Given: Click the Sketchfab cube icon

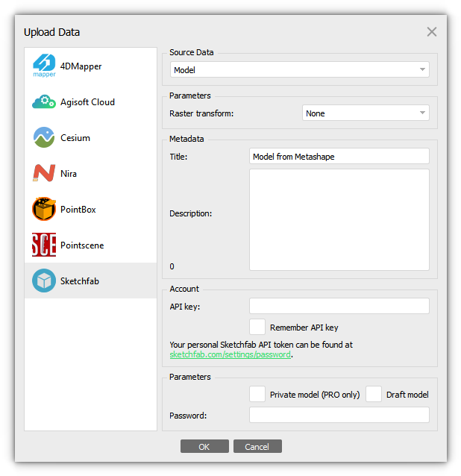Looking at the screenshot, I should [44, 281].
